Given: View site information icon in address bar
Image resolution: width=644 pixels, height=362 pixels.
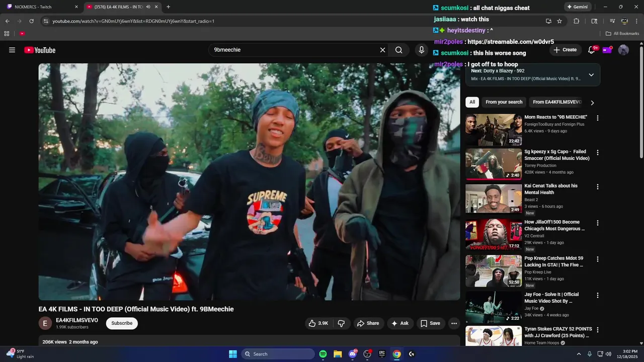Looking at the screenshot, I should (x=46, y=21).
